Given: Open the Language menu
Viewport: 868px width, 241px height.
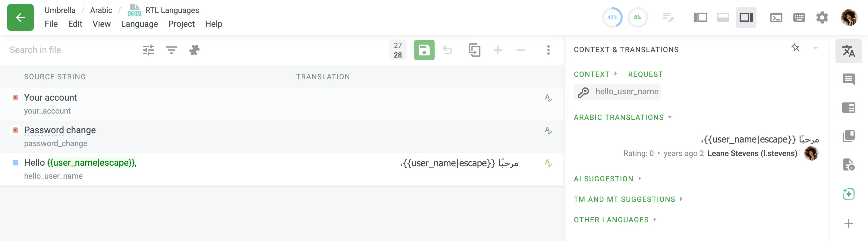Looking at the screenshot, I should pyautogui.click(x=139, y=24).
